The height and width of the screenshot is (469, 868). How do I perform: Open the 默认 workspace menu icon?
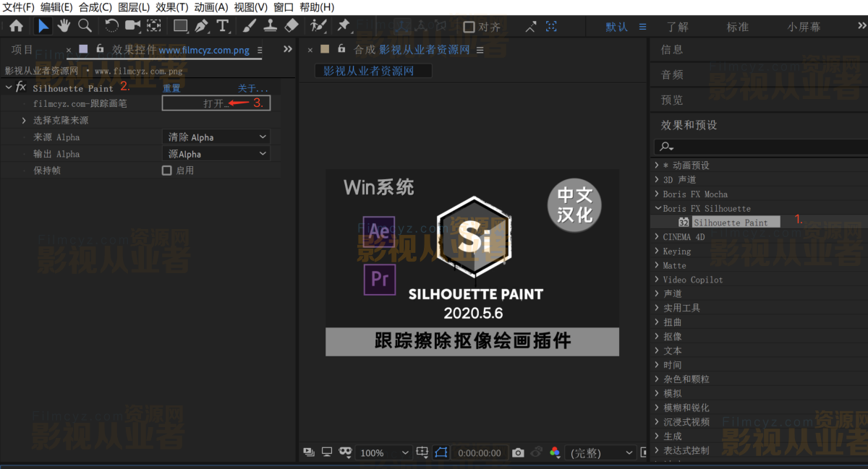642,27
